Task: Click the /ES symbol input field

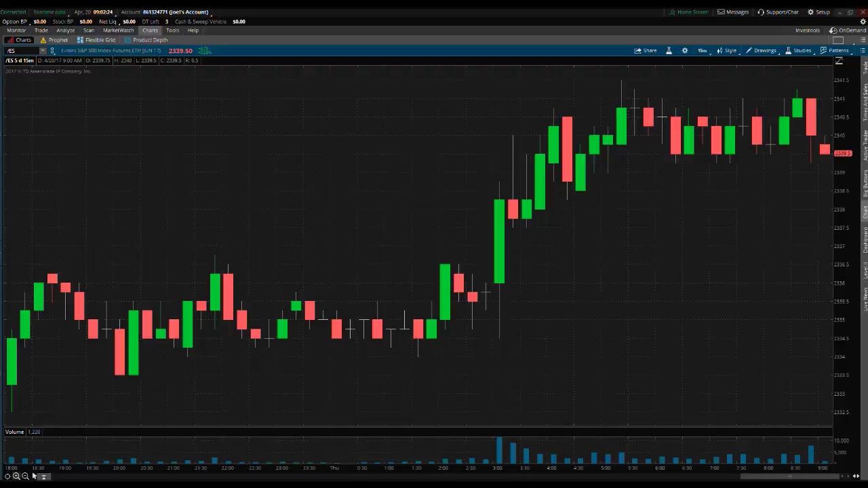Action: click(x=22, y=51)
